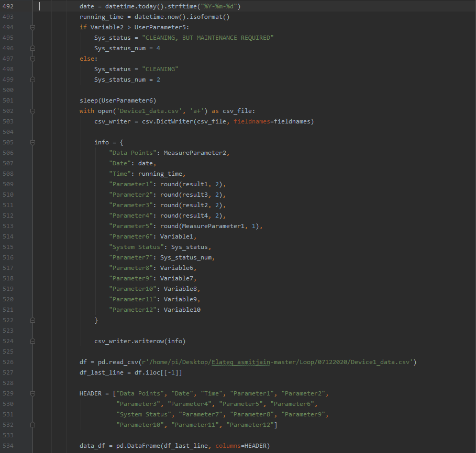476x453 pixels.
Task: Click "System Status" on line 531
Action: pos(143,414)
